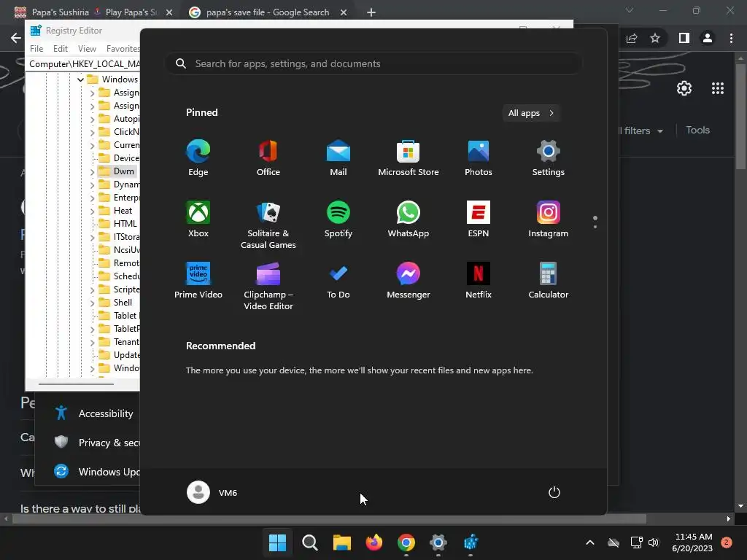Bookmark this page with the star icon
The width and height of the screenshot is (747, 560).
click(655, 38)
